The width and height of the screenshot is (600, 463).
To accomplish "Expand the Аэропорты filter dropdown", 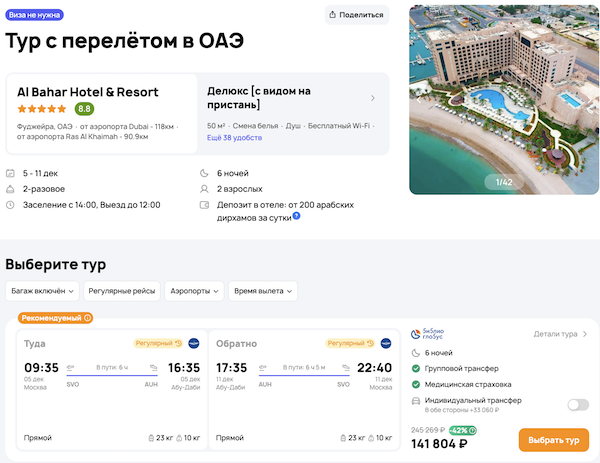I will [x=194, y=291].
